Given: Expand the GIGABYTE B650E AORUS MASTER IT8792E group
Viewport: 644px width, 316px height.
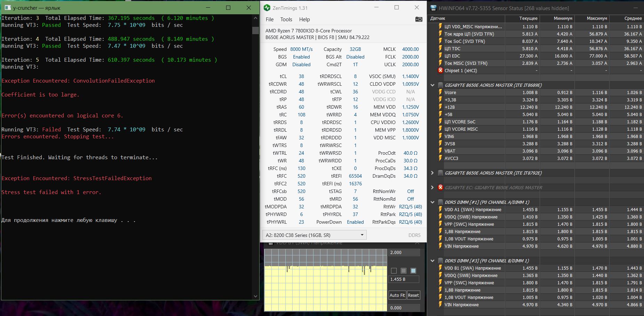Looking at the screenshot, I should (432, 173).
